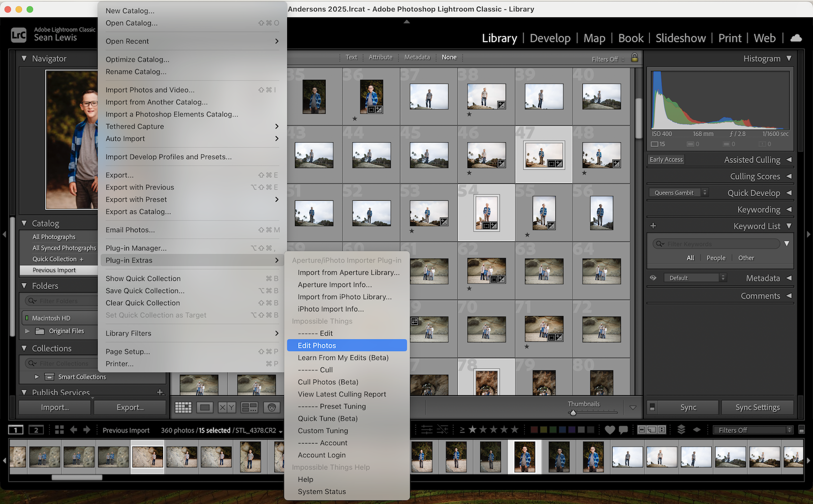Expand the Smart Collections group
813x504 pixels.
37,377
